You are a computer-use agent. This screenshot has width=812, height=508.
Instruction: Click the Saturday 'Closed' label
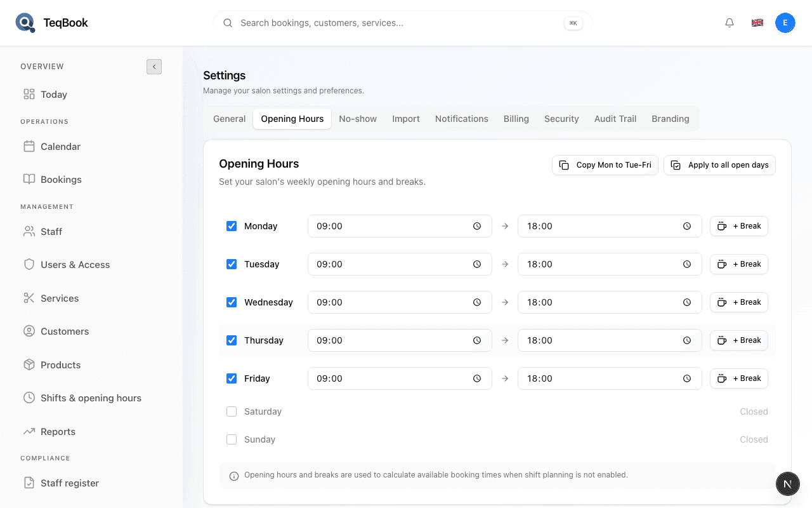(x=754, y=411)
